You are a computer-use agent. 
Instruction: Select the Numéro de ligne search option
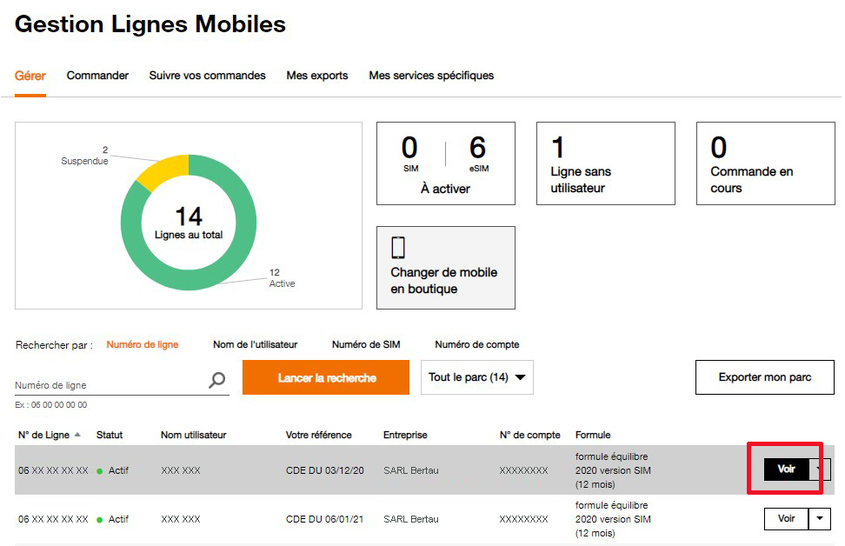[142, 345]
